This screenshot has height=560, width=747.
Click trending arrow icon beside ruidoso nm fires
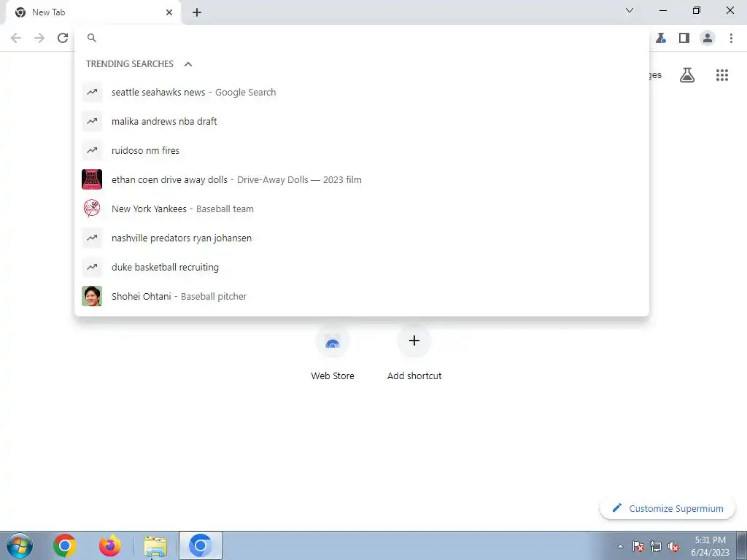click(92, 150)
